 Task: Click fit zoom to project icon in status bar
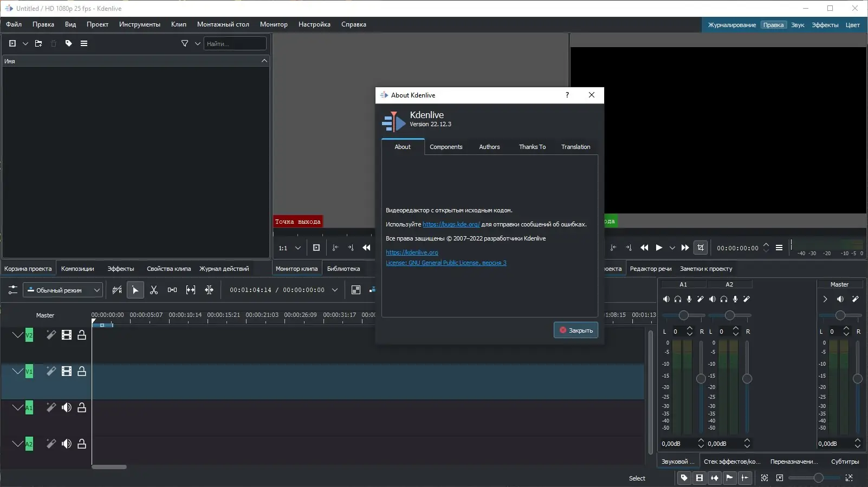[765, 478]
